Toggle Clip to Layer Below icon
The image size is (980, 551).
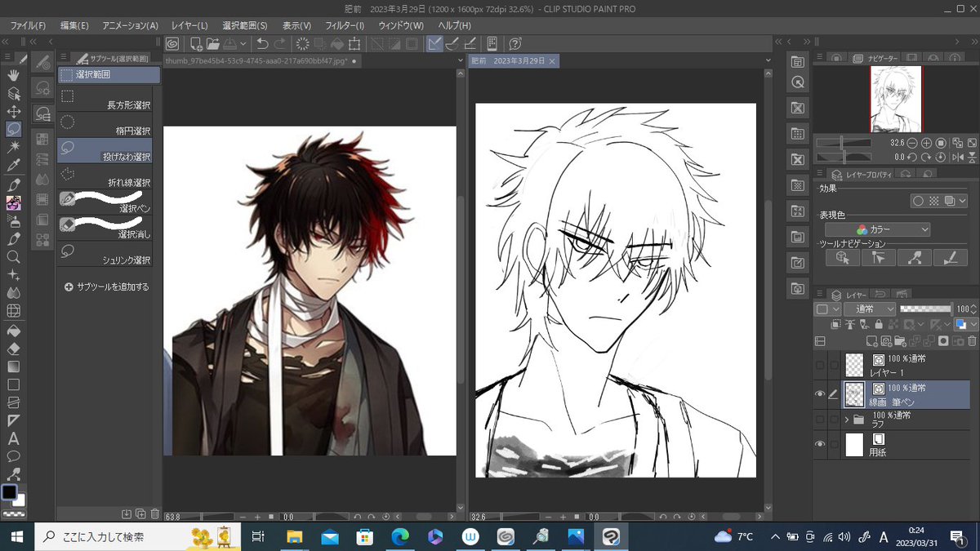(x=835, y=325)
